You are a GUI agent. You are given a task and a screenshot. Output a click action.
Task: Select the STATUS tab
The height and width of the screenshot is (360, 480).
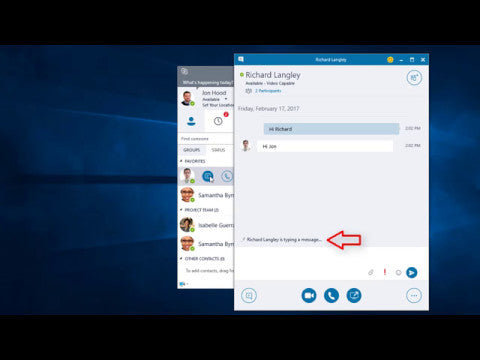[x=218, y=150]
